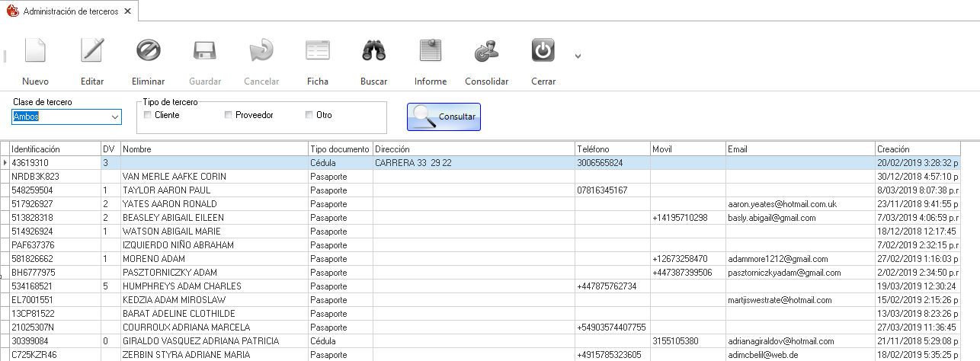The width and height of the screenshot is (980, 361).
Task: Enable the Cliente checkbox
Action: click(149, 115)
